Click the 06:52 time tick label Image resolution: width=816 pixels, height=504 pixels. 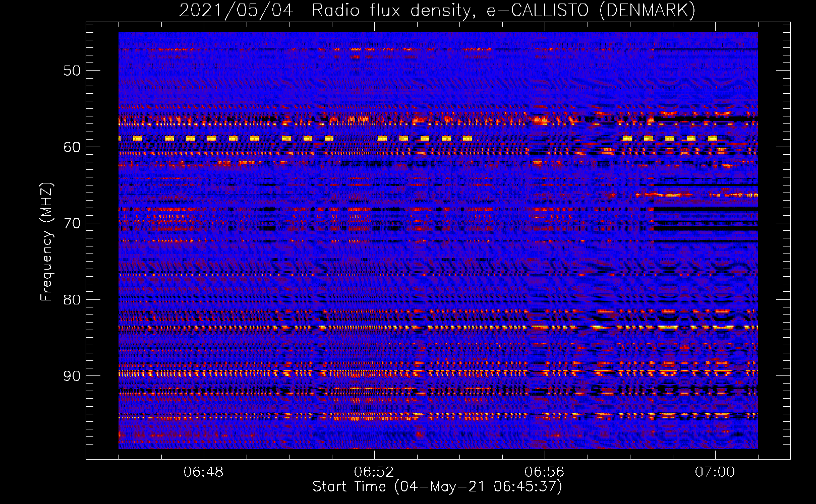(x=374, y=472)
